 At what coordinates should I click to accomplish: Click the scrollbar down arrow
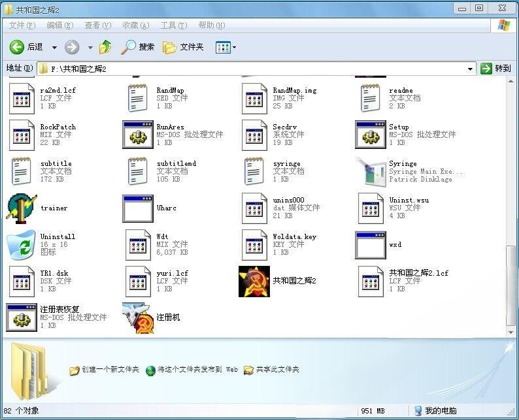pos(511,332)
